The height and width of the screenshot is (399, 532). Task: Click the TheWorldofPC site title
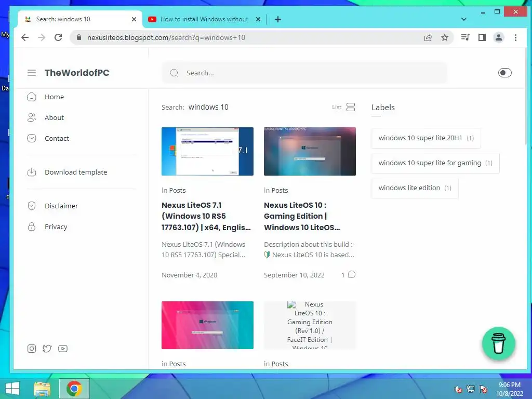tap(77, 73)
